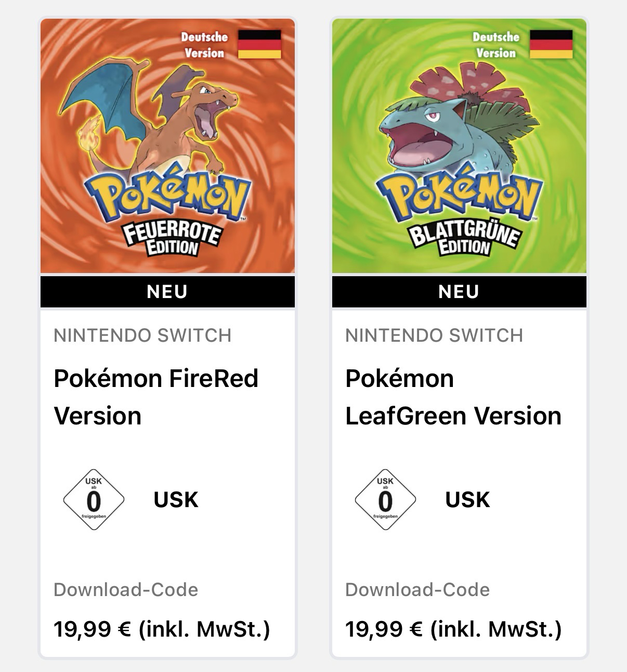Image resolution: width=627 pixels, height=672 pixels.
Task: Click the USK 0 rating icon for LeafGreen
Action: (385, 499)
